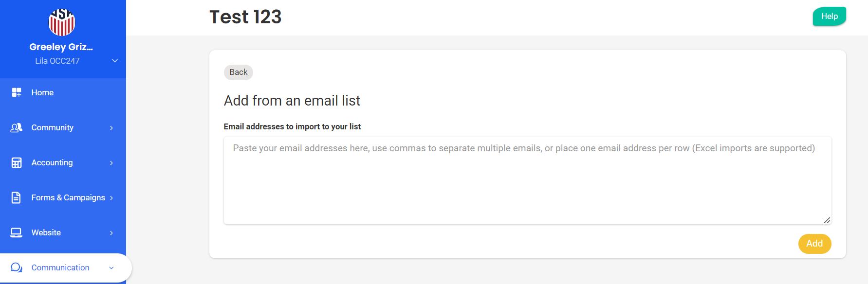Click the Communication chat bubbles icon
The image size is (868, 284).
17,267
